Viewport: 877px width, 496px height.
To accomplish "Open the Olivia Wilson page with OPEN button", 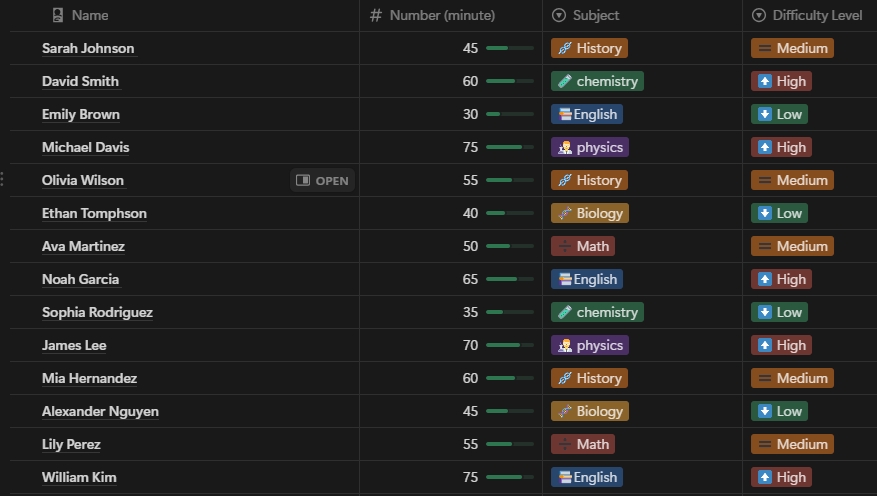I will coord(322,180).
